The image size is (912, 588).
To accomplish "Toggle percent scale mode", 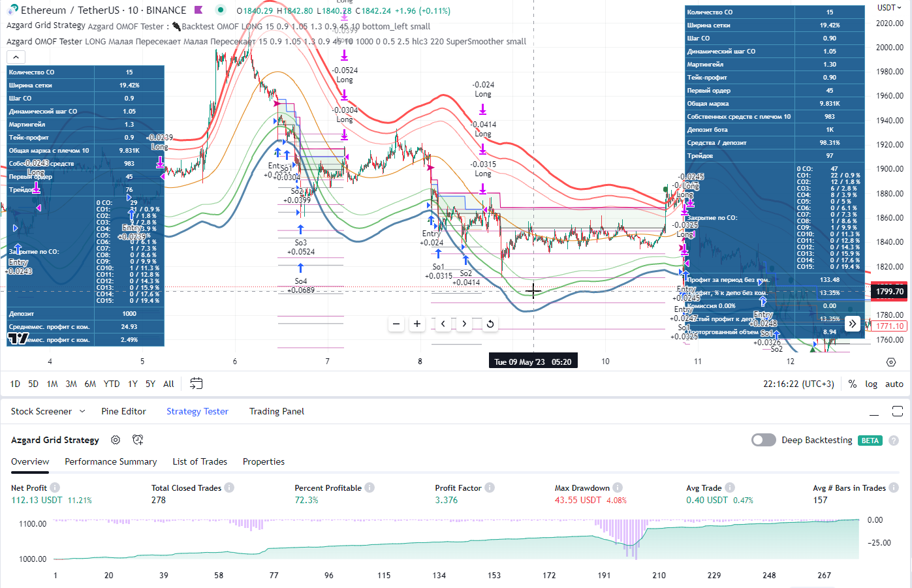I will (x=853, y=384).
